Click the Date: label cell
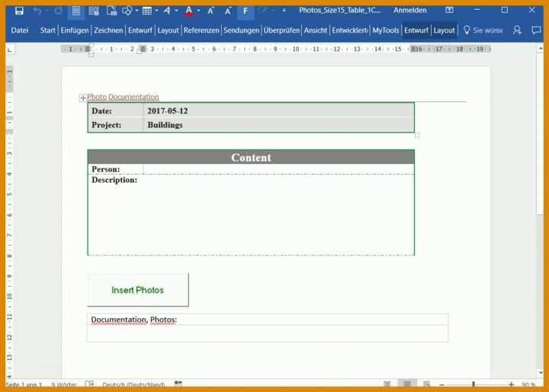The image size is (549, 392). coord(116,111)
